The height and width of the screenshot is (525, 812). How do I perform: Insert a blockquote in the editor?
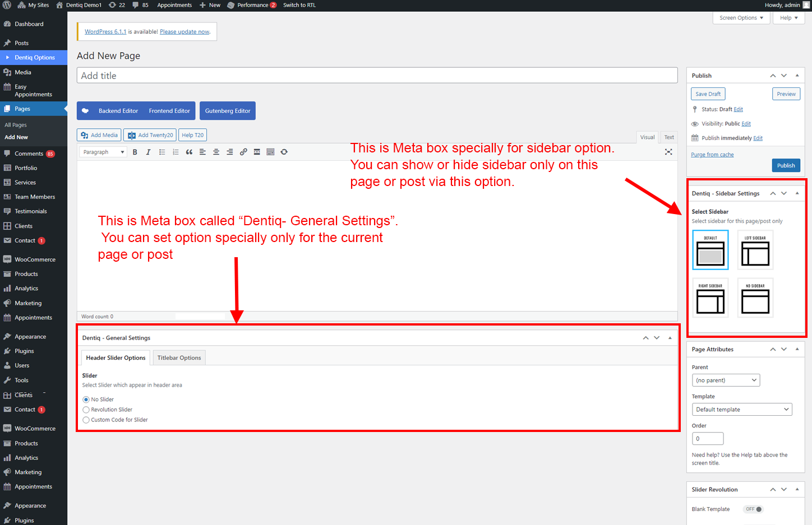[x=189, y=152]
